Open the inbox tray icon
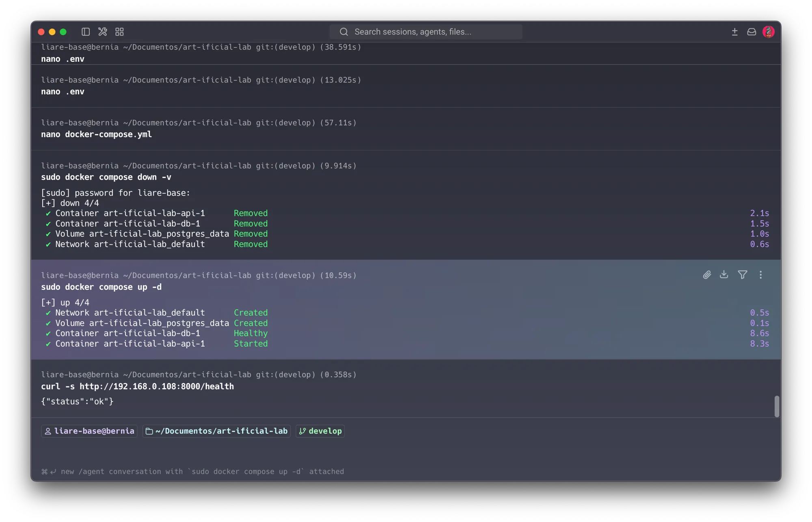This screenshot has width=812, height=522. pos(752,32)
